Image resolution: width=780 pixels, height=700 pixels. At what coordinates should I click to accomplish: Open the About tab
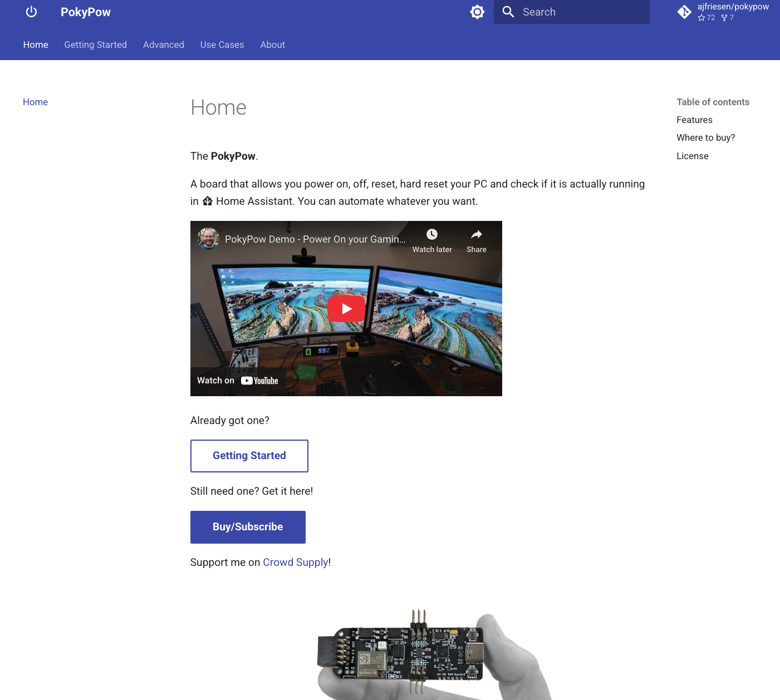272,45
